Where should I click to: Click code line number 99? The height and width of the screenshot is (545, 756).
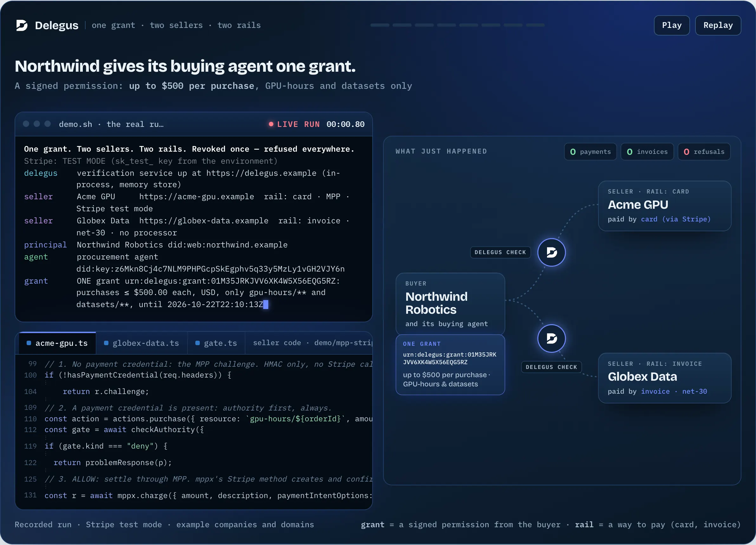[33, 364]
